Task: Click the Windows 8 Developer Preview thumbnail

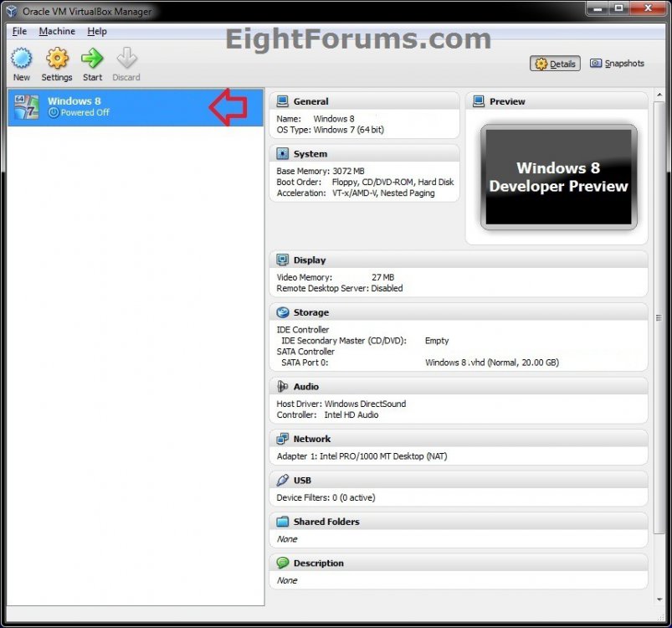Action: 558,177
